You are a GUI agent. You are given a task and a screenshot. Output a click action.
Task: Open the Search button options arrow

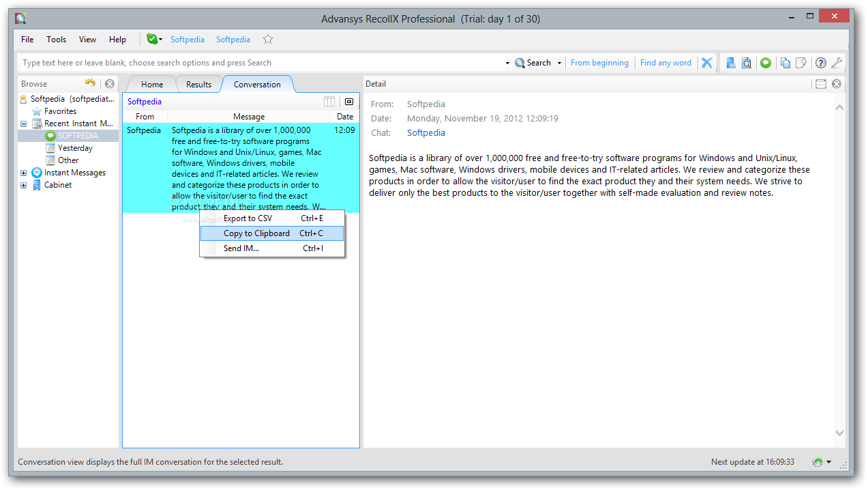[x=559, y=63]
